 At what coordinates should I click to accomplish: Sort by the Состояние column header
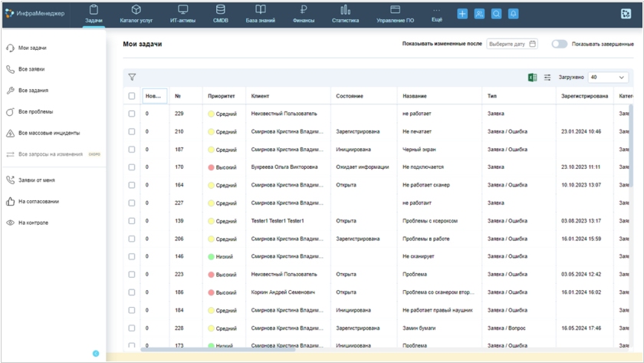[x=350, y=96]
